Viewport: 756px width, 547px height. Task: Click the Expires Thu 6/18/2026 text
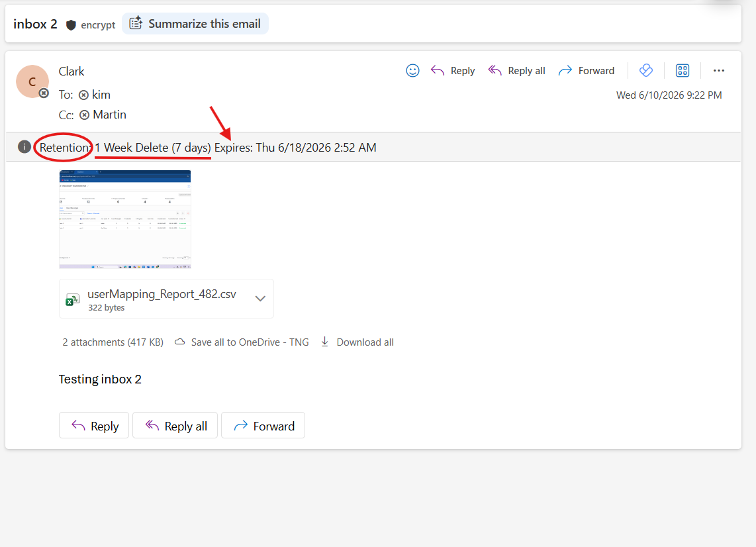[x=295, y=148]
